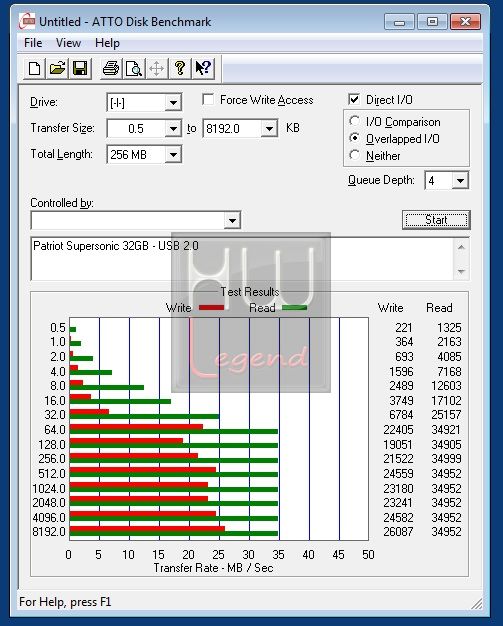
Task: Click the move crosshair toolbar icon
Action: coord(156,69)
